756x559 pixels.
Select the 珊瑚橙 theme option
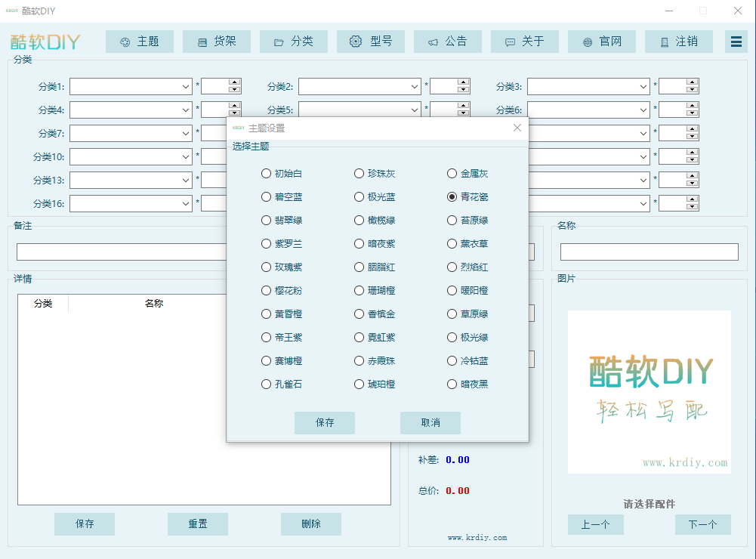[x=359, y=291]
